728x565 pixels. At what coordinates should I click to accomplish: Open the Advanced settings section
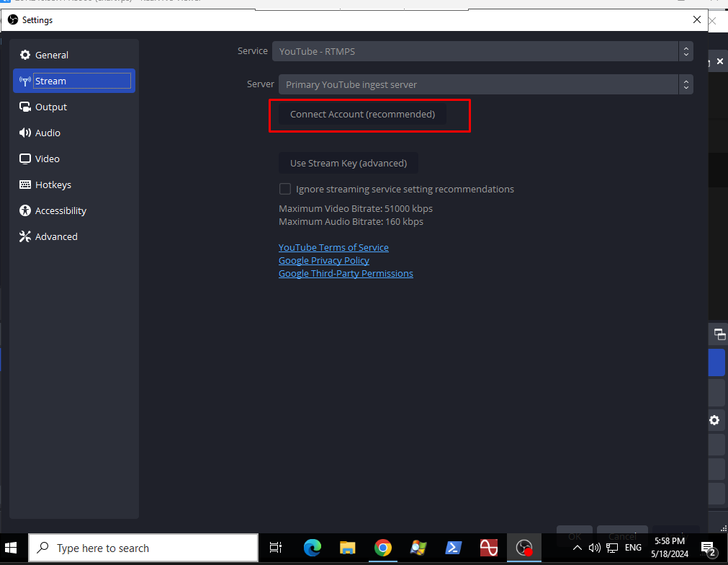coord(55,236)
